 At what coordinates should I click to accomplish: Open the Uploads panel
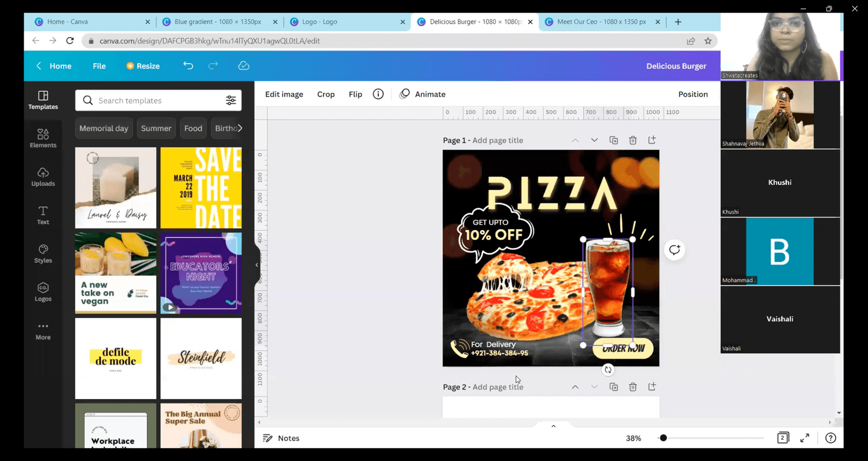(43, 176)
